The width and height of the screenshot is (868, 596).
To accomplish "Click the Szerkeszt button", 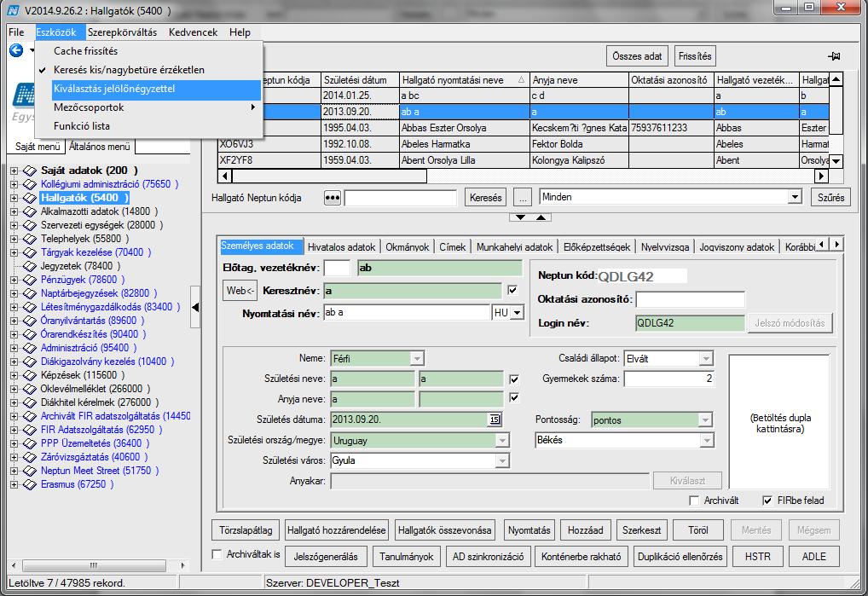I will 641,530.
